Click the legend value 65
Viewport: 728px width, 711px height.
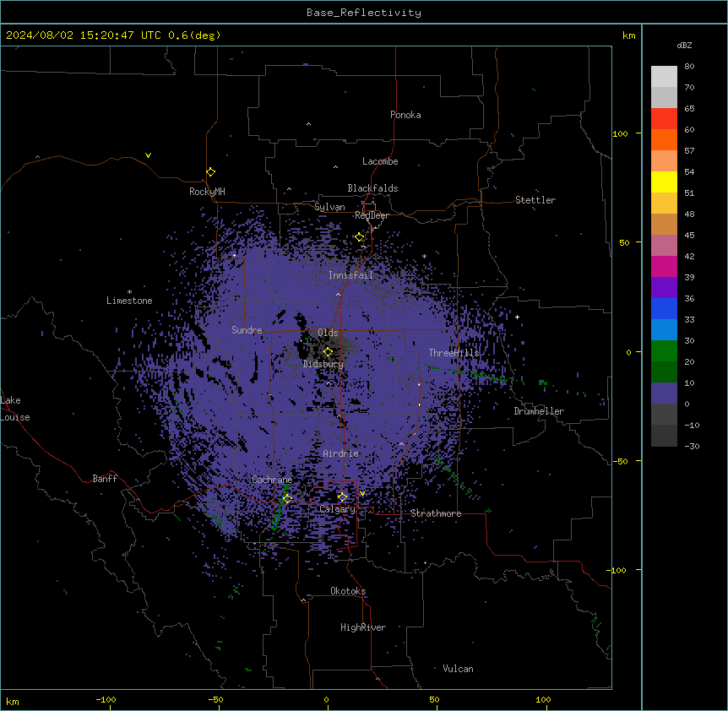click(689, 109)
